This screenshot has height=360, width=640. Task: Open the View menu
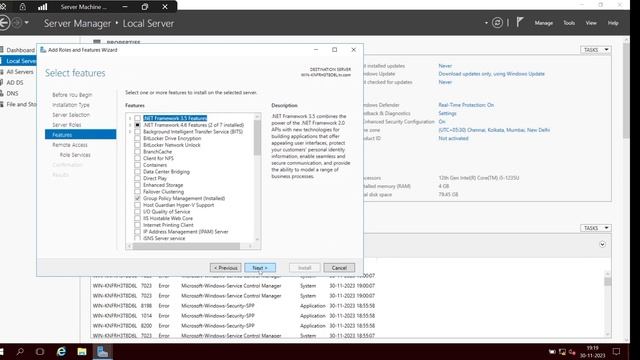(591, 23)
